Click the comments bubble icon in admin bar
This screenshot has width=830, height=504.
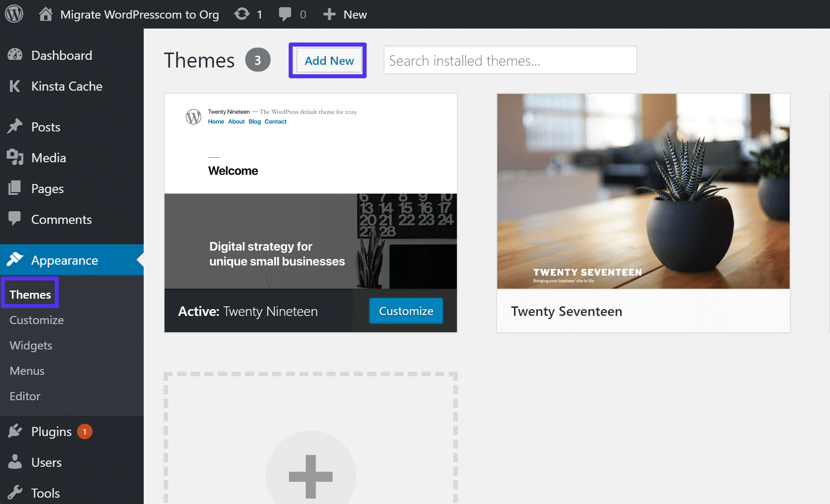(x=285, y=14)
